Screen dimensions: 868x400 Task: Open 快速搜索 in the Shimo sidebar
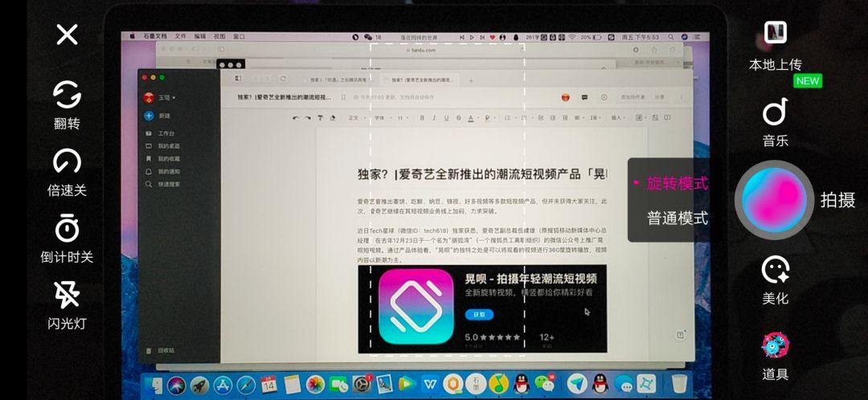162,184
